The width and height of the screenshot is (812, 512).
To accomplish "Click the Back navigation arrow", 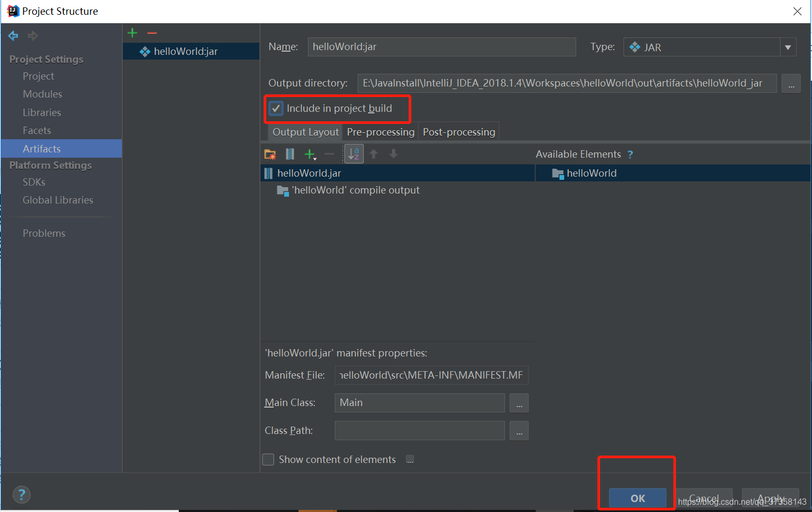I will 13,36.
